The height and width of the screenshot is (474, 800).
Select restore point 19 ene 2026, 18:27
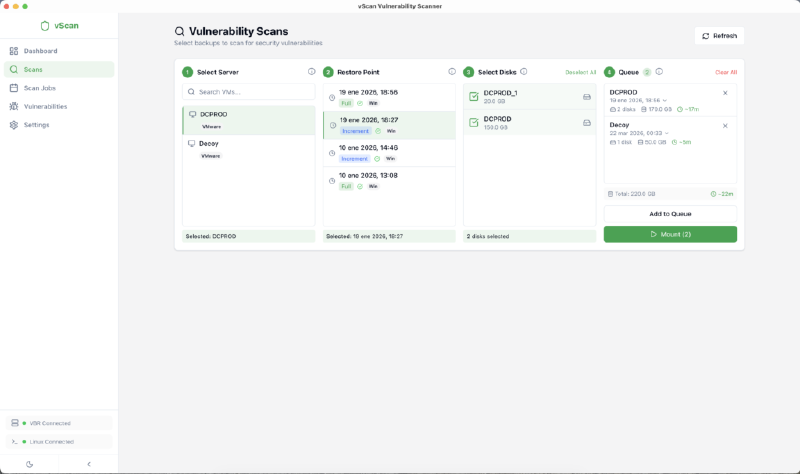coord(389,126)
